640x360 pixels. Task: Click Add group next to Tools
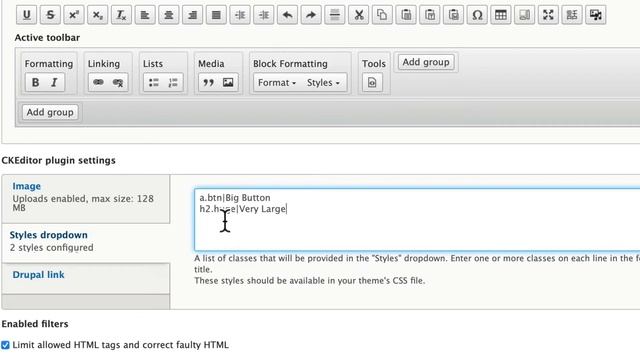(x=426, y=62)
